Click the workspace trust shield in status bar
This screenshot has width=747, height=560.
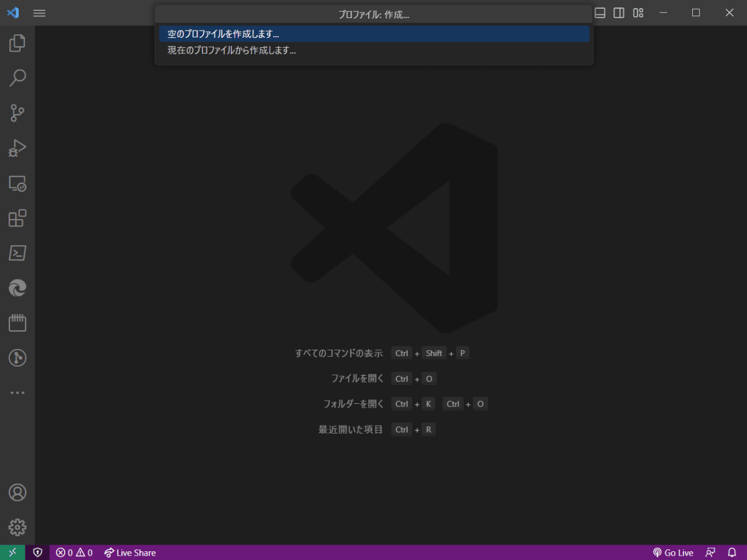coord(37,553)
